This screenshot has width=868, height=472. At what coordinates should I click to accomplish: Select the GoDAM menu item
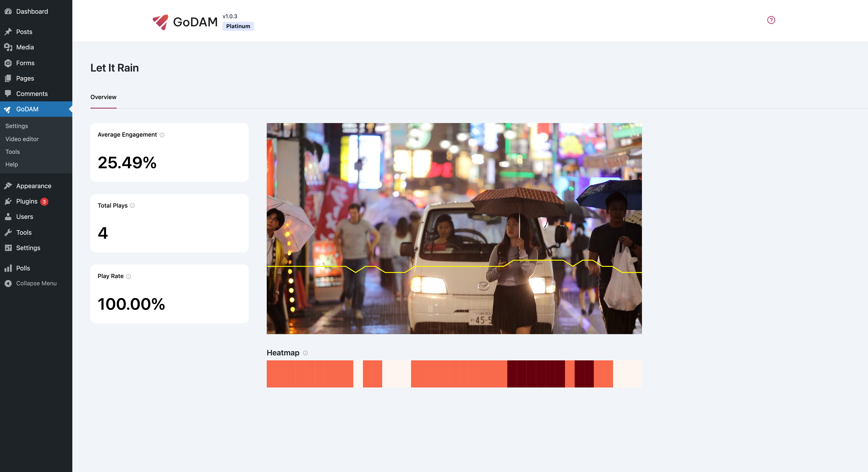click(36, 109)
